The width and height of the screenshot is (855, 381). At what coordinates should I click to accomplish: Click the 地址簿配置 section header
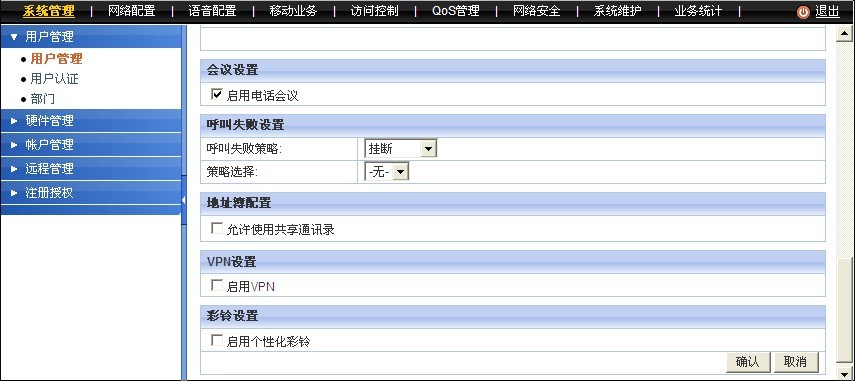pos(513,203)
